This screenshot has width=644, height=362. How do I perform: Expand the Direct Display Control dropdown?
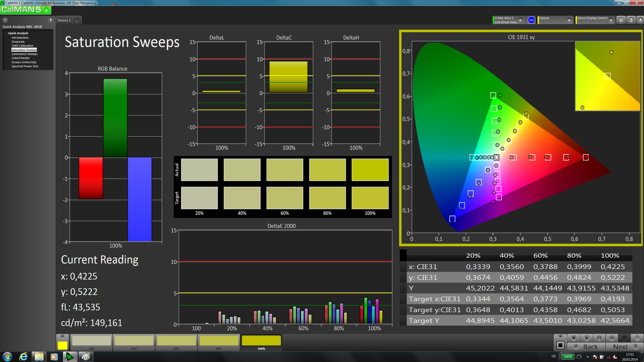coord(611,20)
